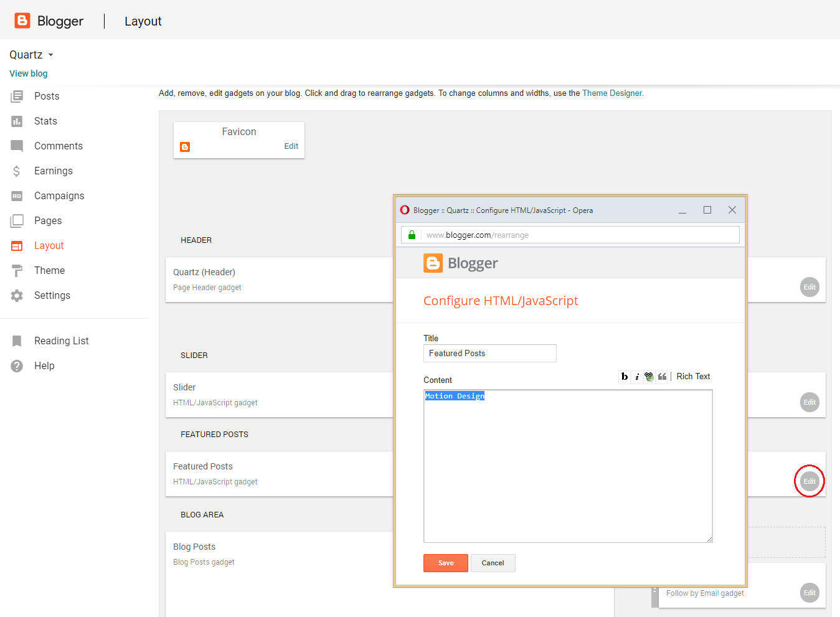Click the popup address bar URL field
Viewport: 840px width, 617px height.
tap(570, 235)
